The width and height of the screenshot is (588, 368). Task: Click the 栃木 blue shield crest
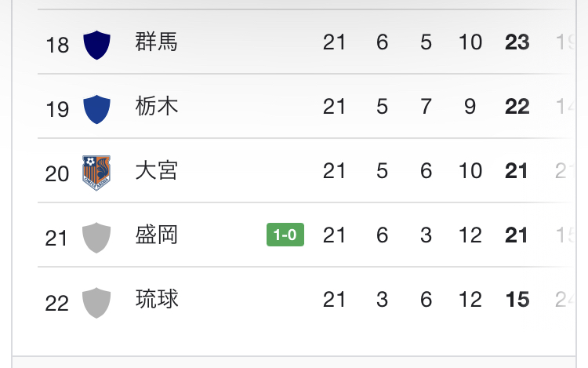click(x=96, y=107)
